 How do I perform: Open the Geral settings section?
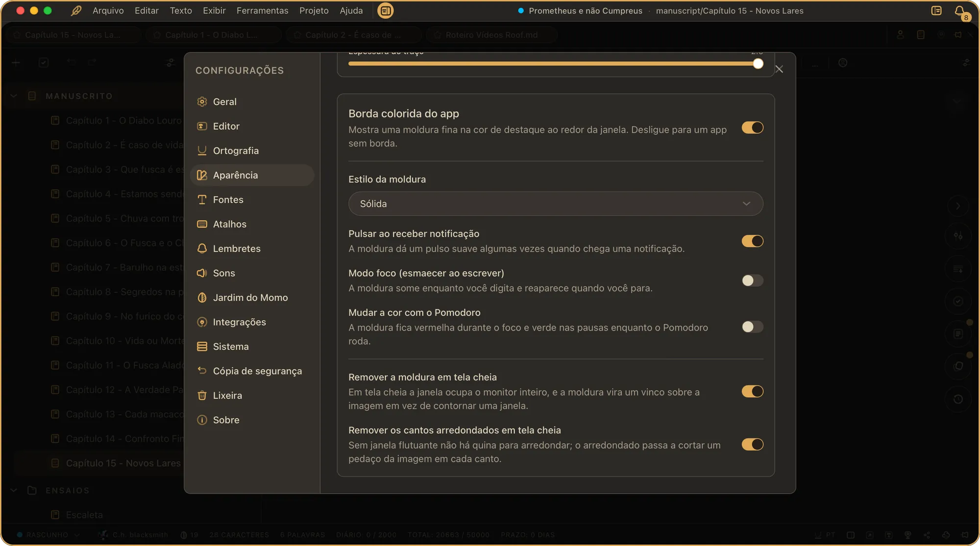click(252, 102)
